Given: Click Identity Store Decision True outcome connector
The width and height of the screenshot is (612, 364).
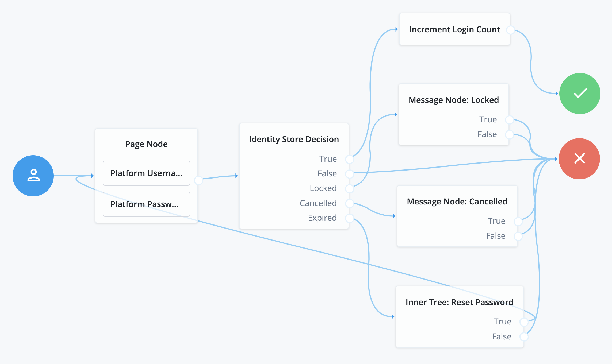Looking at the screenshot, I should [349, 159].
